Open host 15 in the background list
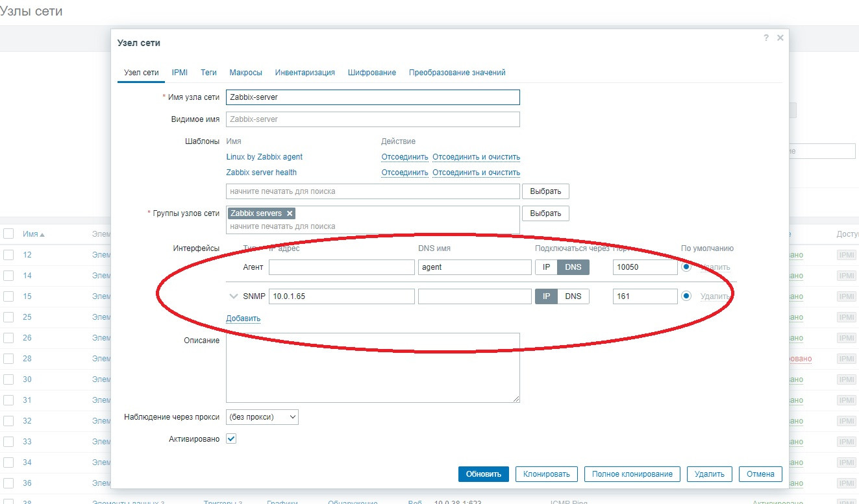This screenshot has height=504, width=859. (27, 296)
